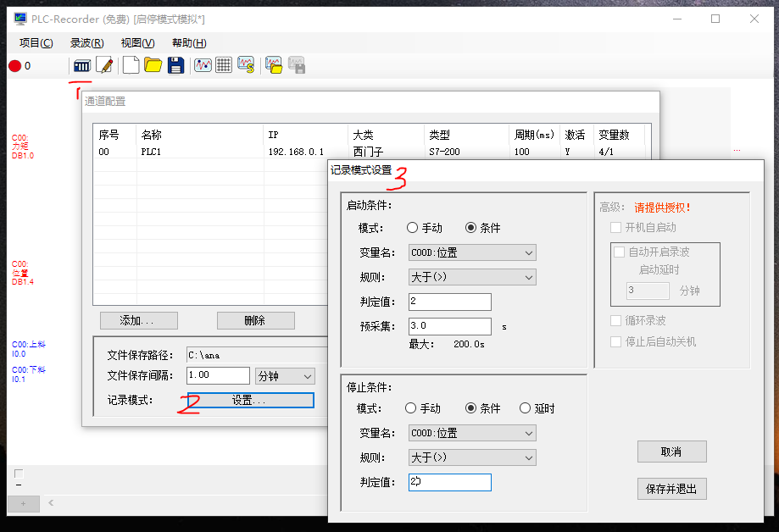Click the waveform icon with yellow S

tap(246, 65)
